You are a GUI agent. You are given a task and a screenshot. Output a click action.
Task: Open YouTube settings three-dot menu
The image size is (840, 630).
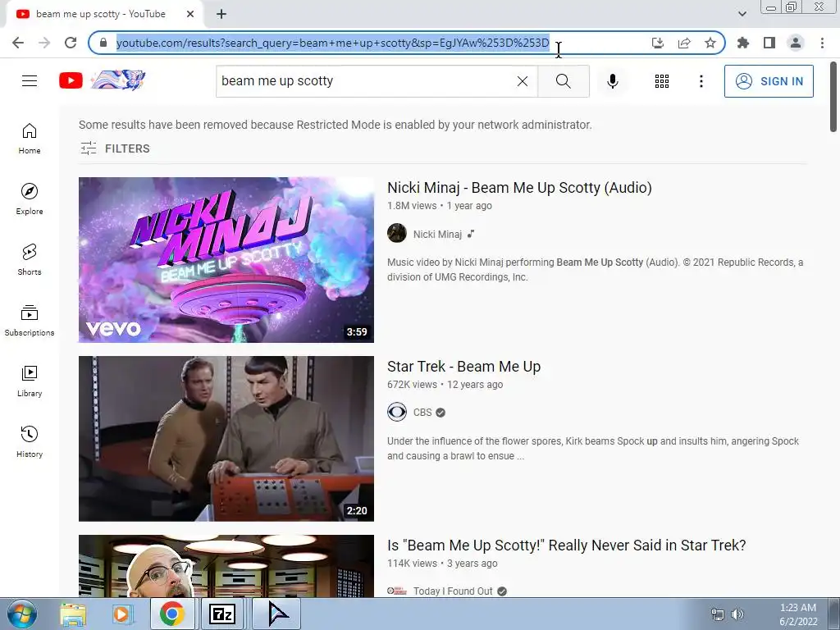[x=701, y=81]
